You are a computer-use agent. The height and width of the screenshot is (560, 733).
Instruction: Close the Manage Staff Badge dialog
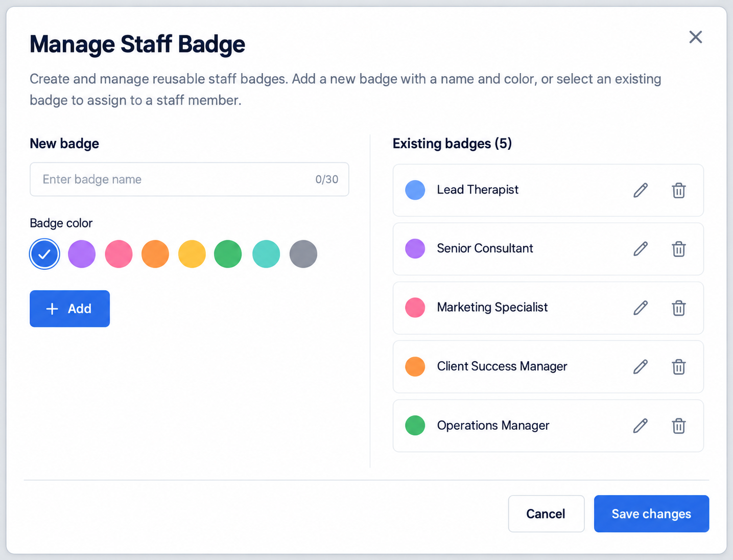(695, 37)
